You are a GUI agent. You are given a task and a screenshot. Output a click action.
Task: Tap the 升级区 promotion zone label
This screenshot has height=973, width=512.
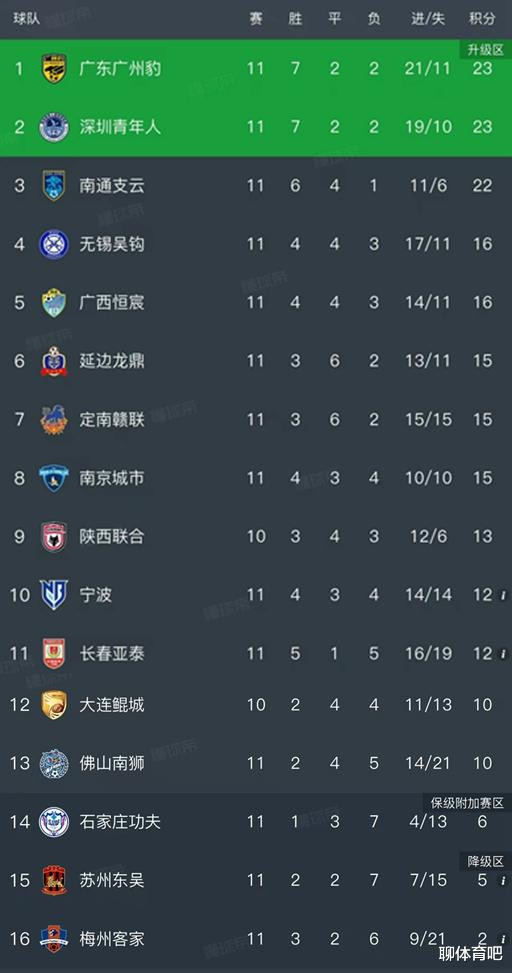[485, 49]
